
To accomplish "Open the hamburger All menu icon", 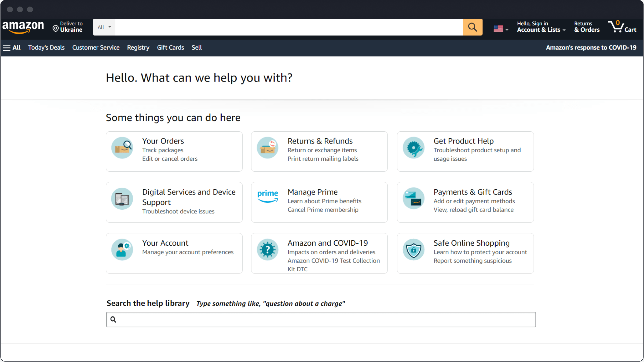I will tap(7, 48).
